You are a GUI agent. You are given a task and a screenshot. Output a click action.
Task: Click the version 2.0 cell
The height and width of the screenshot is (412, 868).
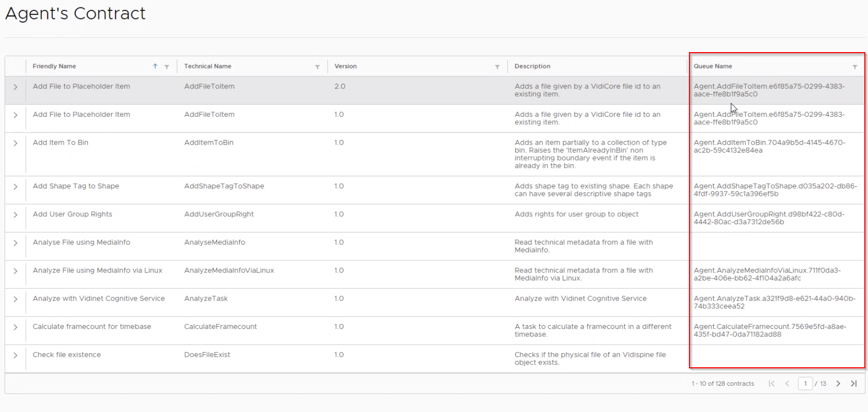340,86
